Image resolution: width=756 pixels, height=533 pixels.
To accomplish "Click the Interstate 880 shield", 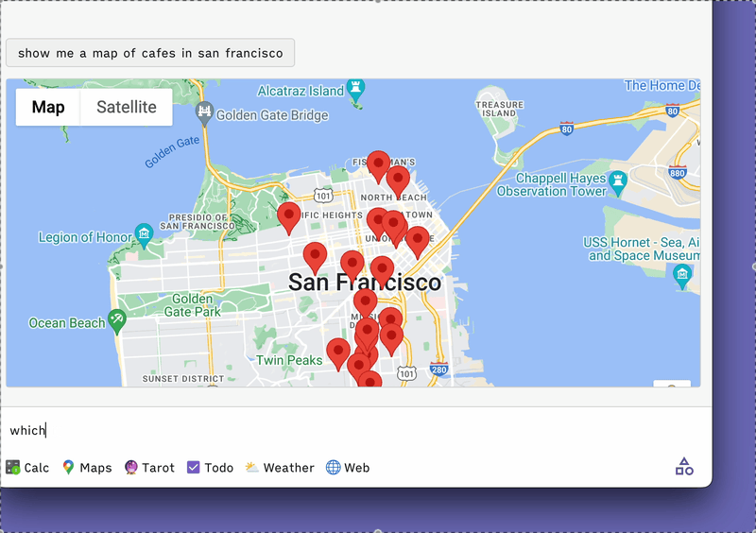I will [x=678, y=172].
